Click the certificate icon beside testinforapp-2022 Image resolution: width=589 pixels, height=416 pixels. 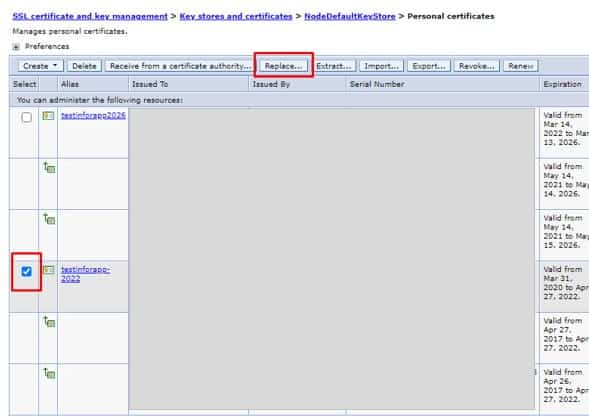pyautogui.click(x=48, y=270)
